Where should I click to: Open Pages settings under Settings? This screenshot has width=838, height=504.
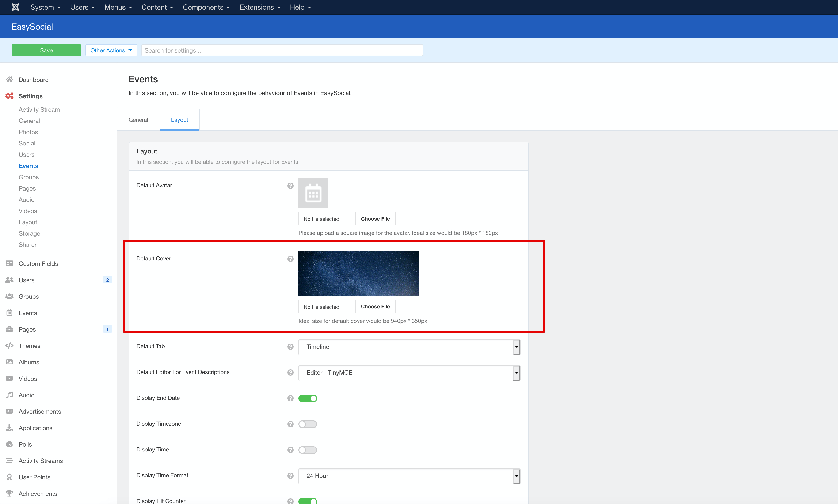point(27,188)
